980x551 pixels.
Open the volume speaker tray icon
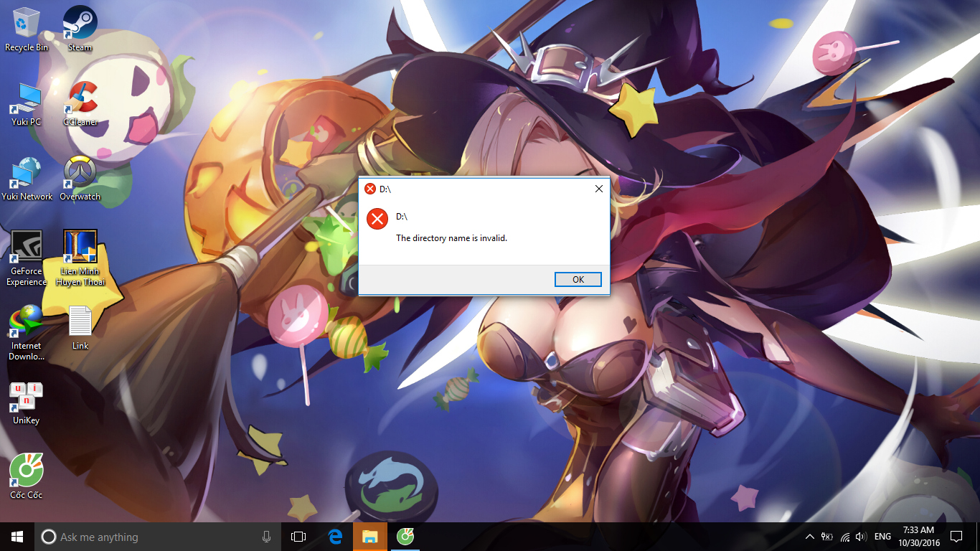coord(861,537)
